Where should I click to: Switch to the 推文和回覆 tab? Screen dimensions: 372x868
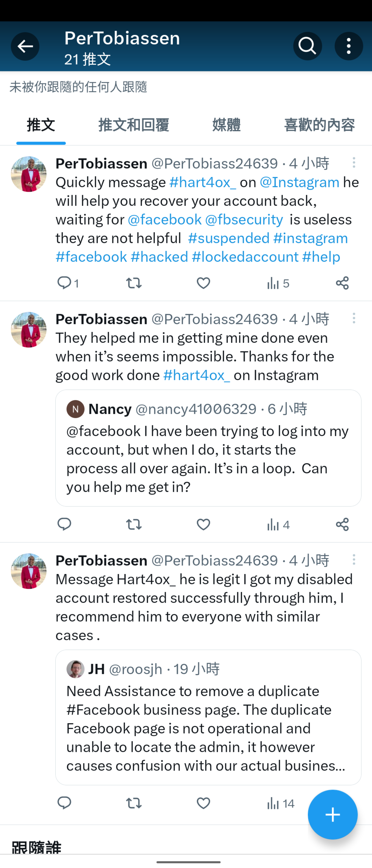tap(134, 125)
